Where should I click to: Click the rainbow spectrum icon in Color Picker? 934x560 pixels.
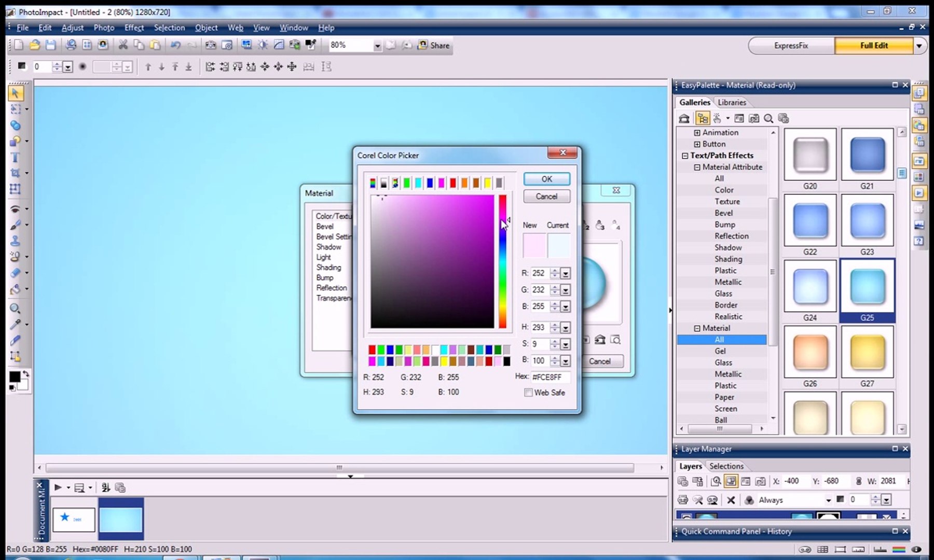(x=373, y=183)
